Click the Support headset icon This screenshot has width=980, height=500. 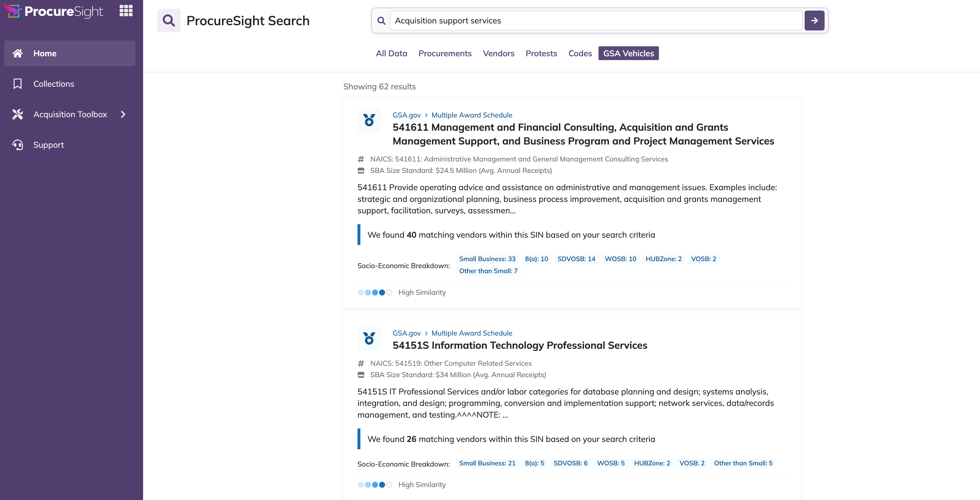pos(18,145)
